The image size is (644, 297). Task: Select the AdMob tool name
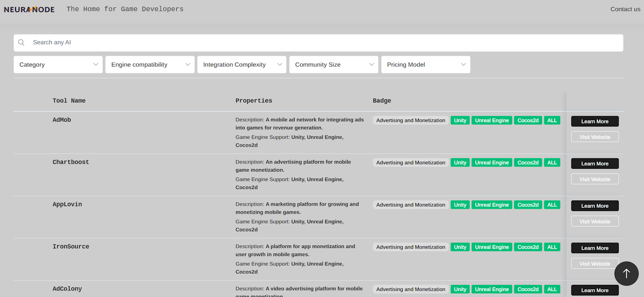62,120
